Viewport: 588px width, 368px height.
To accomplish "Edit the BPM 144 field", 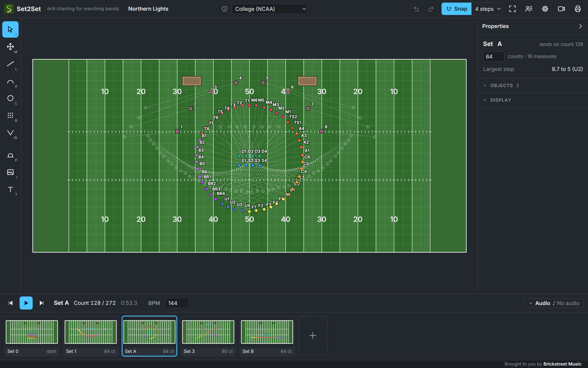I will click(x=177, y=303).
